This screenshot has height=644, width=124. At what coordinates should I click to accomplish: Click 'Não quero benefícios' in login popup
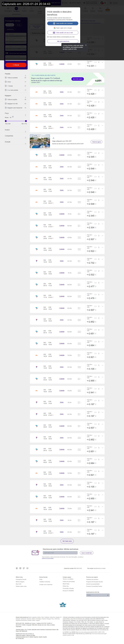(63, 41)
